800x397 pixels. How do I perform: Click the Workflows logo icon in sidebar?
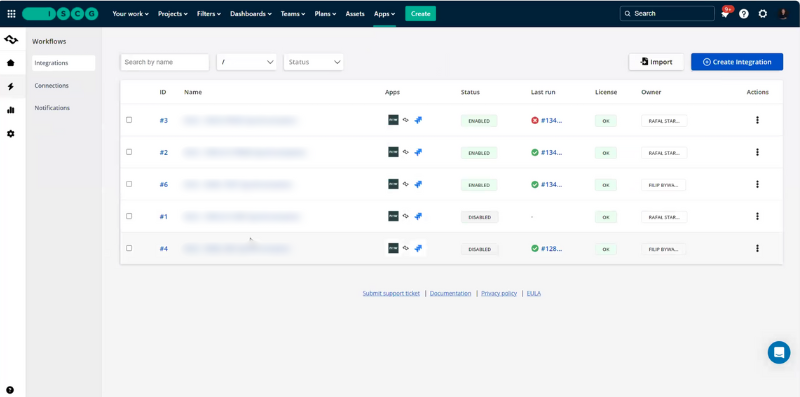tap(11, 39)
